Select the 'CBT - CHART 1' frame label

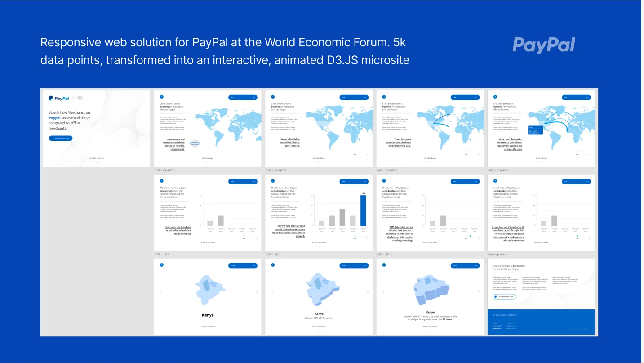coord(164,170)
